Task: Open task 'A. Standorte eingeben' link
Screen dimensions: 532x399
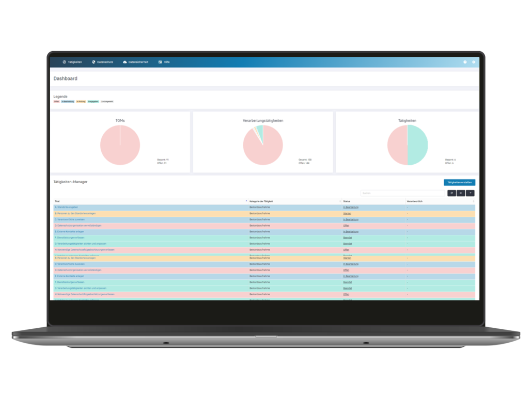Action: 67,207
